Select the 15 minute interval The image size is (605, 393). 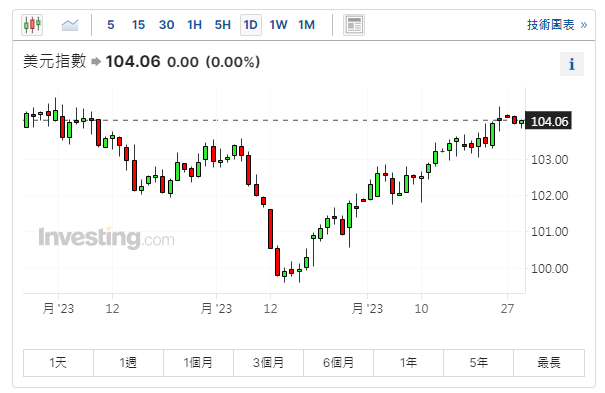(x=138, y=25)
